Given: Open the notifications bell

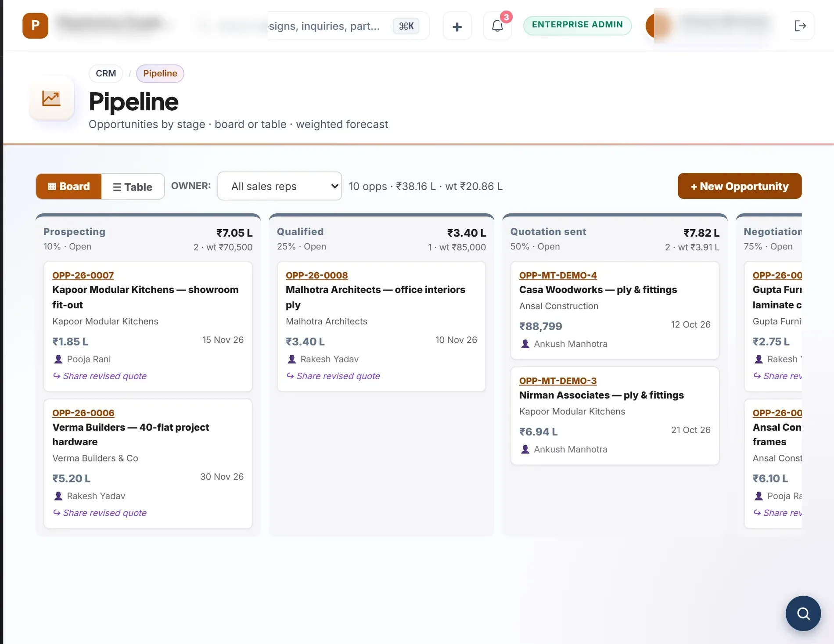Looking at the screenshot, I should (497, 26).
